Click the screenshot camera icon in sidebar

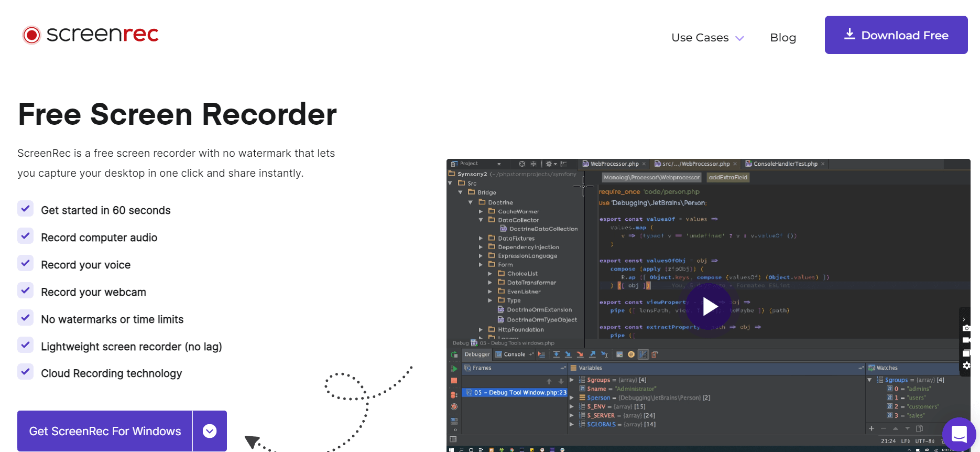click(966, 328)
